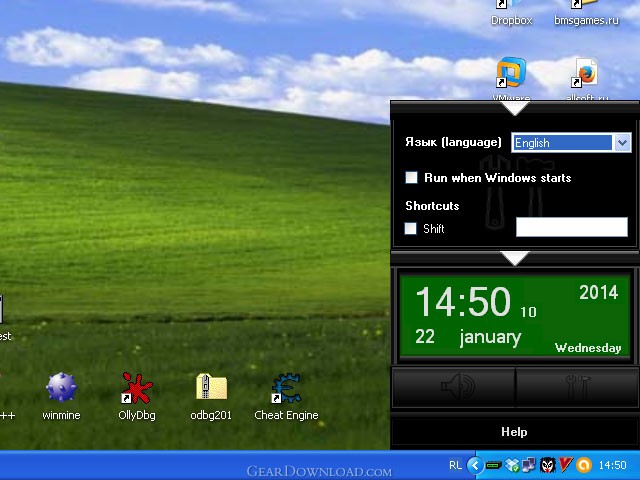
Task: Open the Help button on clock widget
Action: 514,432
